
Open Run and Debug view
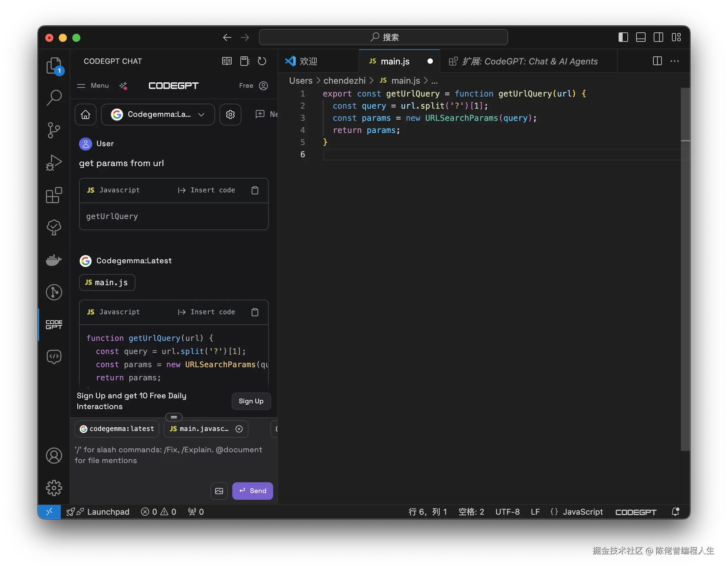54,163
